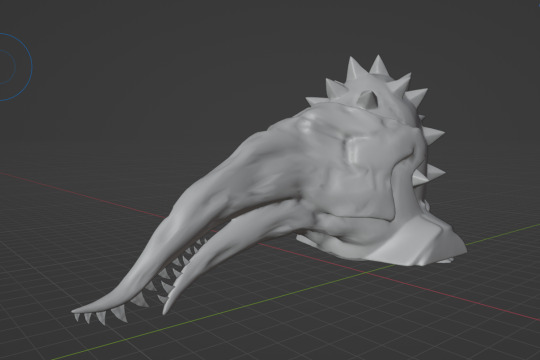Select the largest tooth near upper jaw tip
The image size is (540, 360).
tap(120, 313)
